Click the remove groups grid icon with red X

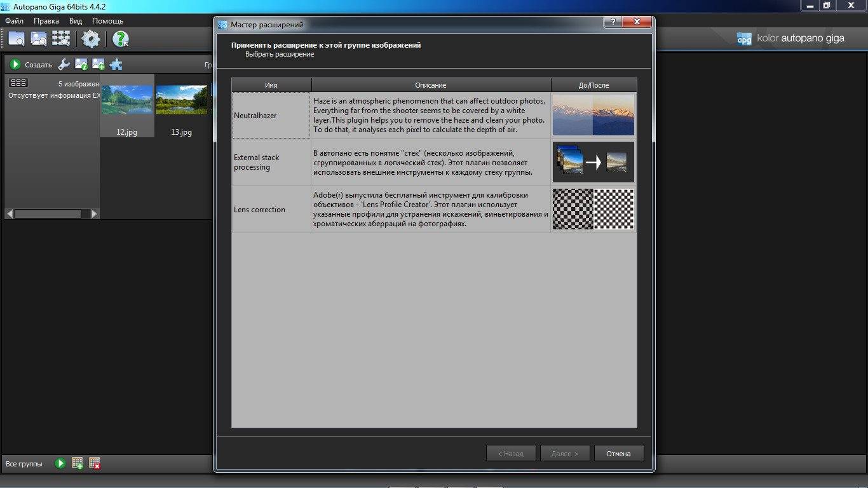[95, 464]
